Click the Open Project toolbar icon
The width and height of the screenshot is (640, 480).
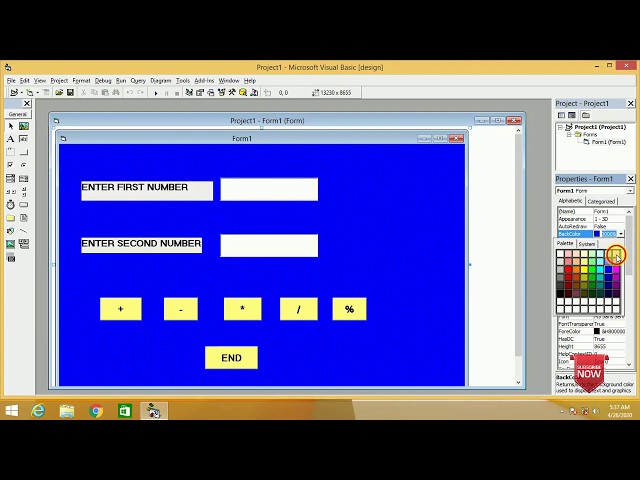tap(59, 93)
